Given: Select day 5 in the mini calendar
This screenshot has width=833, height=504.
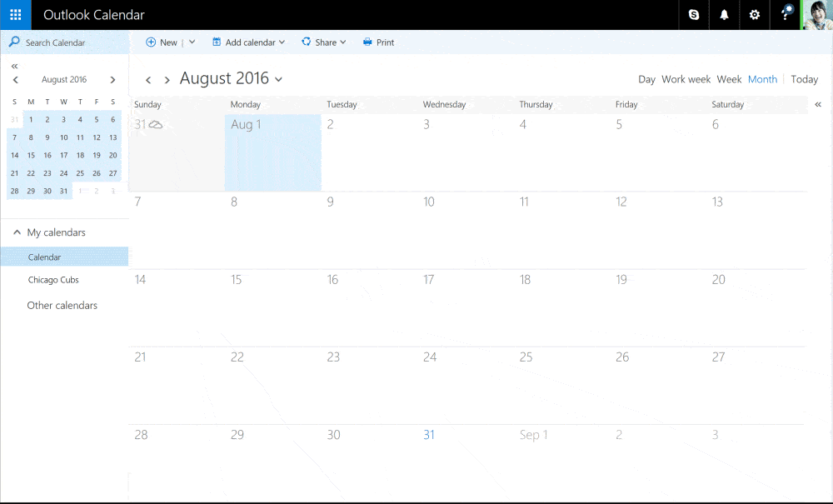Looking at the screenshot, I should (96, 119).
